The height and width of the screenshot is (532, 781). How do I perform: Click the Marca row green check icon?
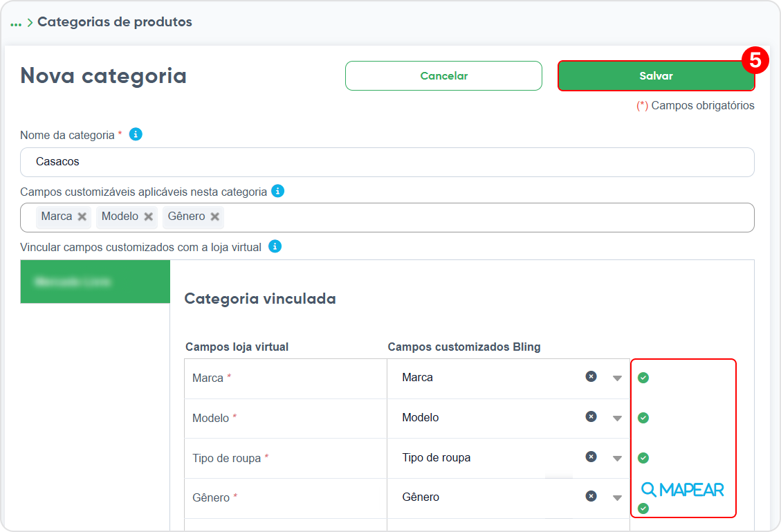click(643, 378)
